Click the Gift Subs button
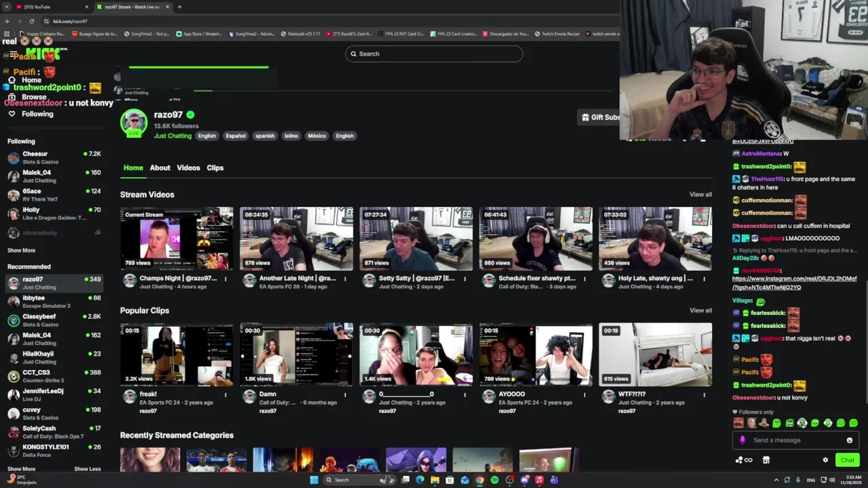The image size is (868, 488). pyautogui.click(x=600, y=117)
